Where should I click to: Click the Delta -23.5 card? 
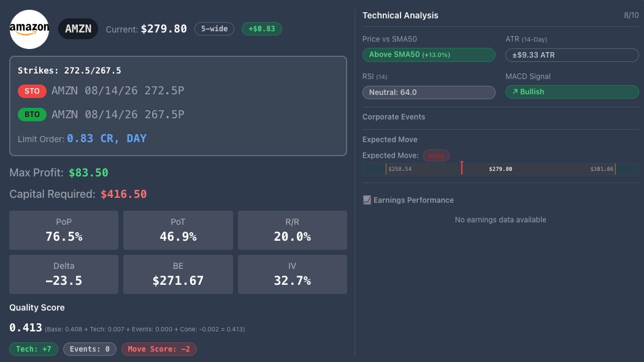(x=64, y=274)
